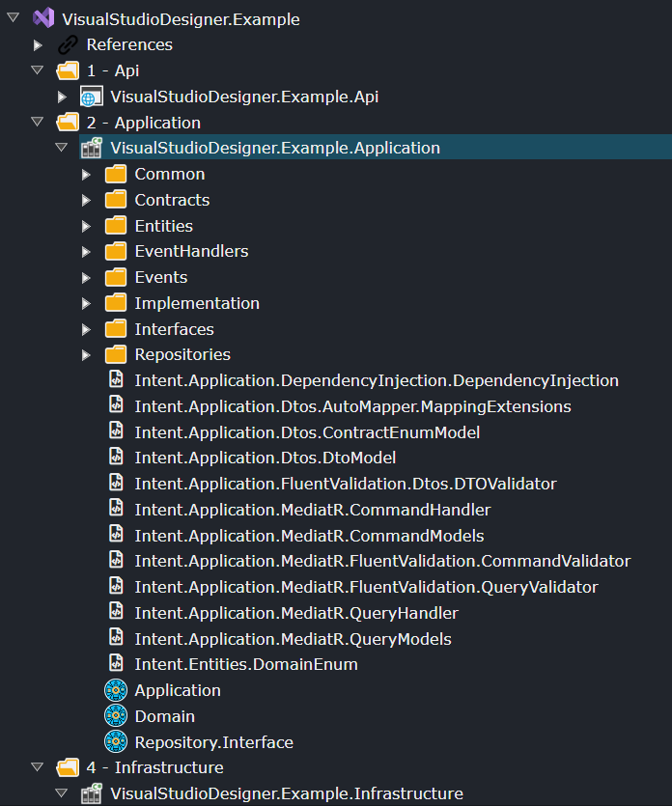672x806 pixels.
Task: Select 'Intent.Application.Dtos.AutoMapper.MappingExtensions' label
Action: click(352, 406)
